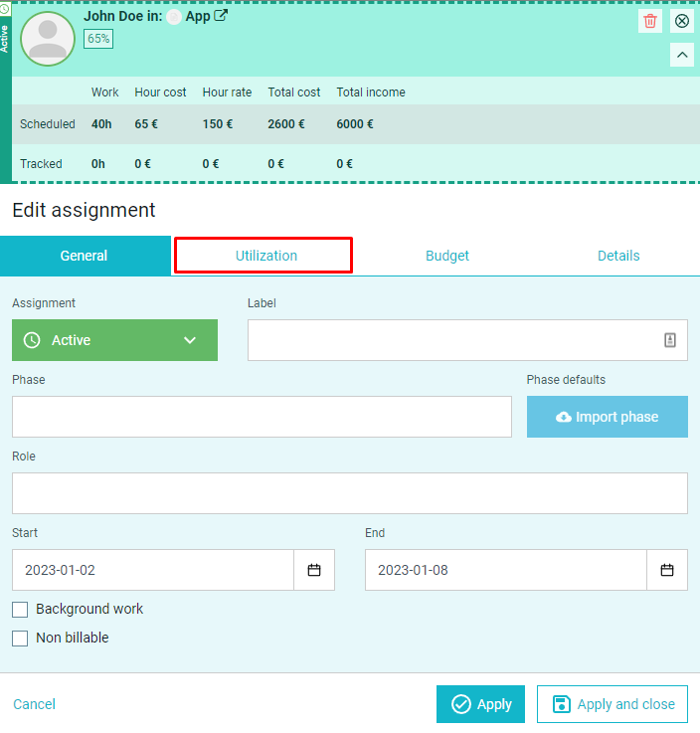700x733 pixels.
Task: Click the Cancel link
Action: point(34,704)
